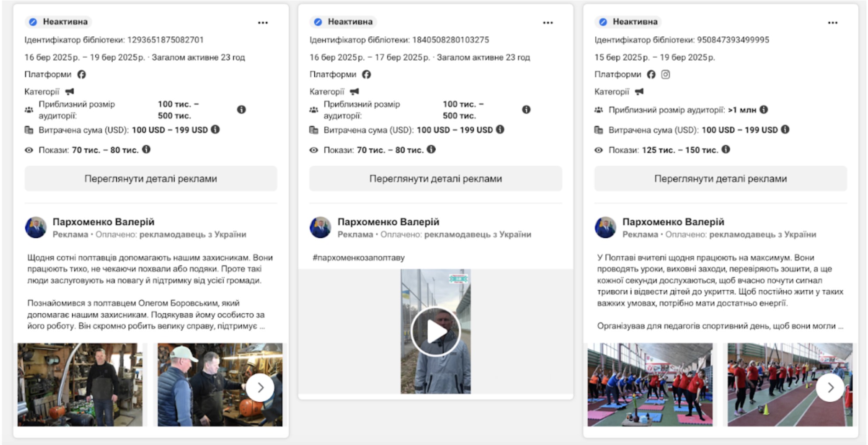
Task: Click the #пархоменкозаполтаву hashtag
Action: (358, 257)
